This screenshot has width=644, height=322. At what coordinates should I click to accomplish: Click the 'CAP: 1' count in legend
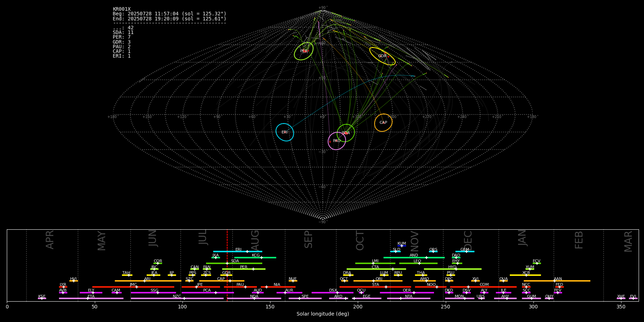[122, 51]
